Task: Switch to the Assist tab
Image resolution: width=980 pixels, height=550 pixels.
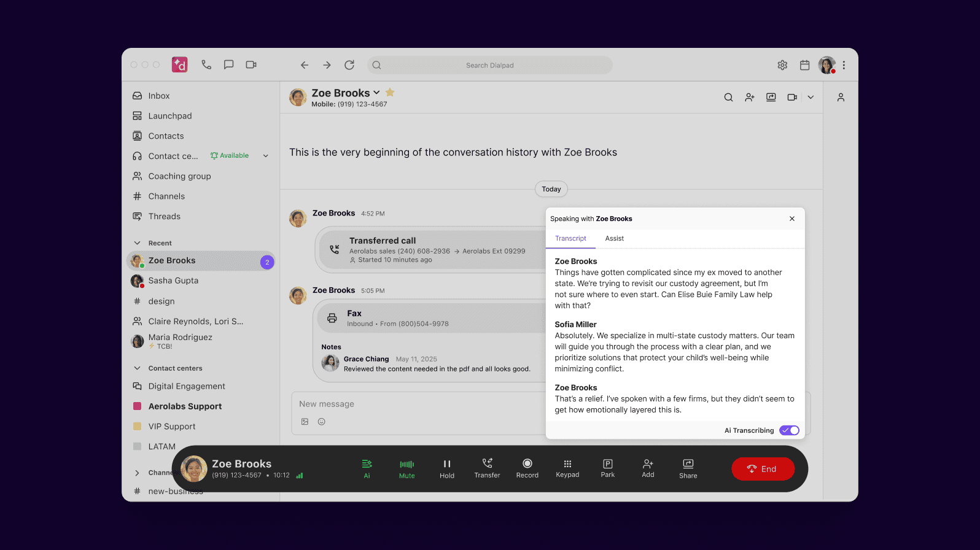Action: tap(614, 239)
